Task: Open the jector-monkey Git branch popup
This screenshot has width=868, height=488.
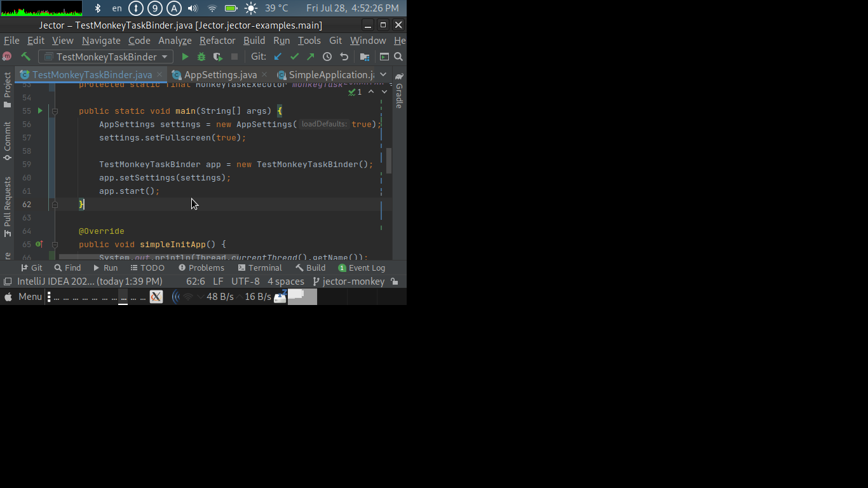Action: tap(349, 281)
